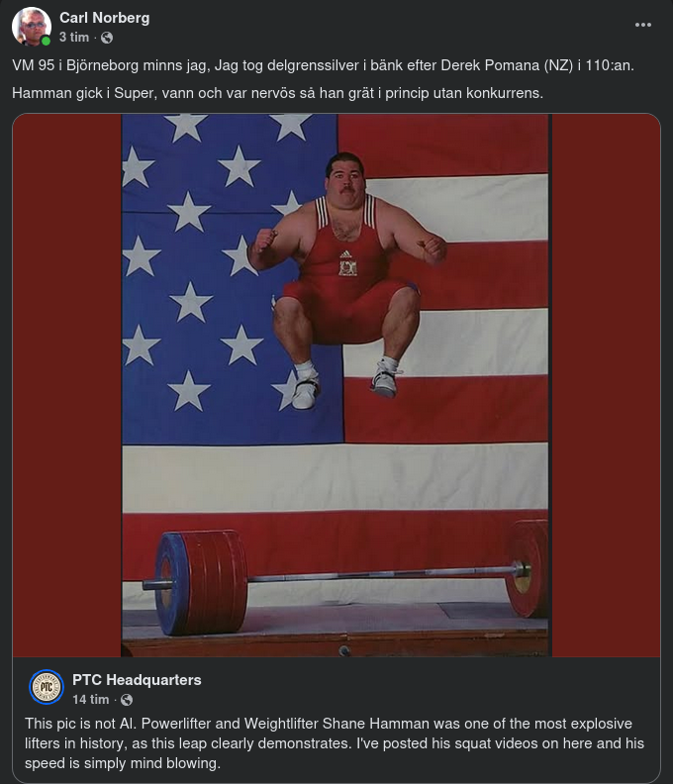Click the loaded barbell in the photo
Screen dimensions: 673x784
pyautogui.click(x=345, y=580)
